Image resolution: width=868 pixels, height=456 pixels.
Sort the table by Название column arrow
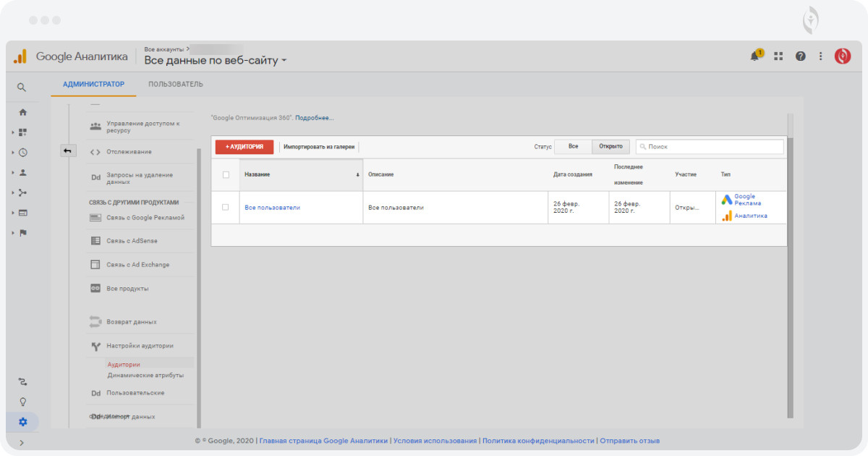click(357, 175)
